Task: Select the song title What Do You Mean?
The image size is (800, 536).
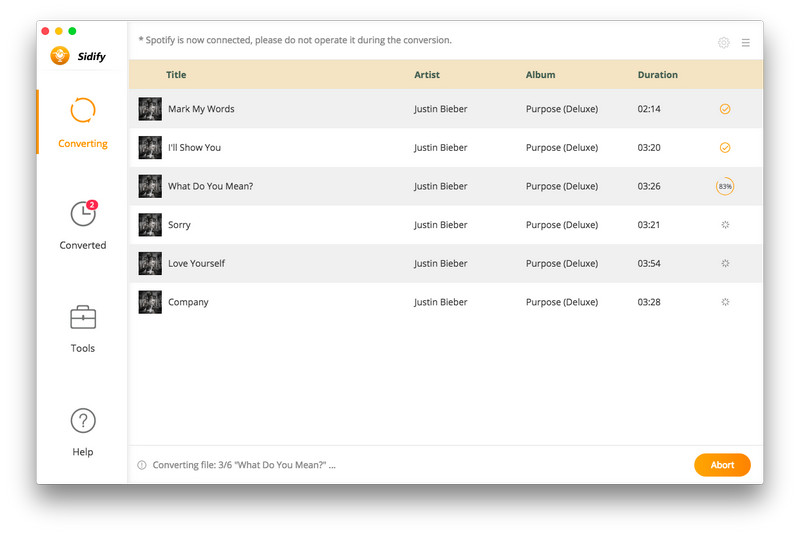Action: point(210,186)
